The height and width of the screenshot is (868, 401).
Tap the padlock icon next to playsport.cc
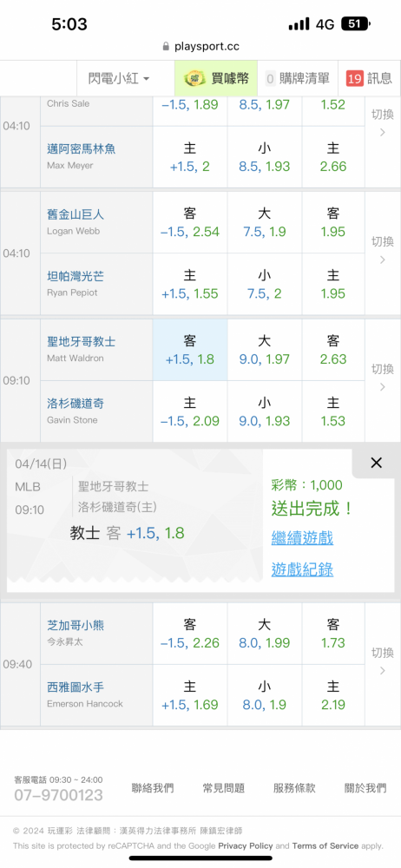click(166, 47)
